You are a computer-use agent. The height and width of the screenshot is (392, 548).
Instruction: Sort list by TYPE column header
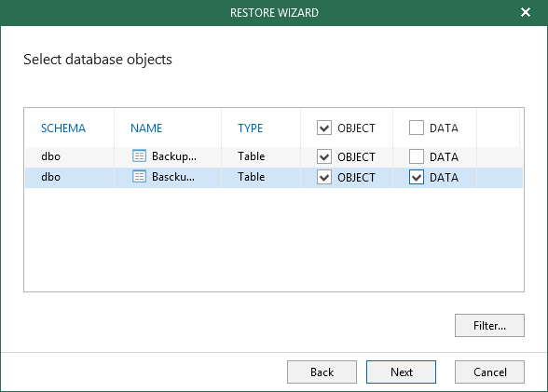coord(250,128)
